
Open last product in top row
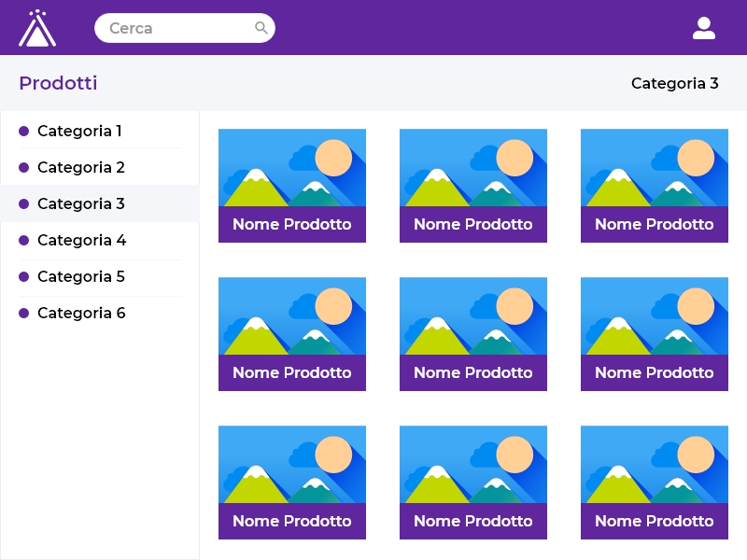point(655,186)
